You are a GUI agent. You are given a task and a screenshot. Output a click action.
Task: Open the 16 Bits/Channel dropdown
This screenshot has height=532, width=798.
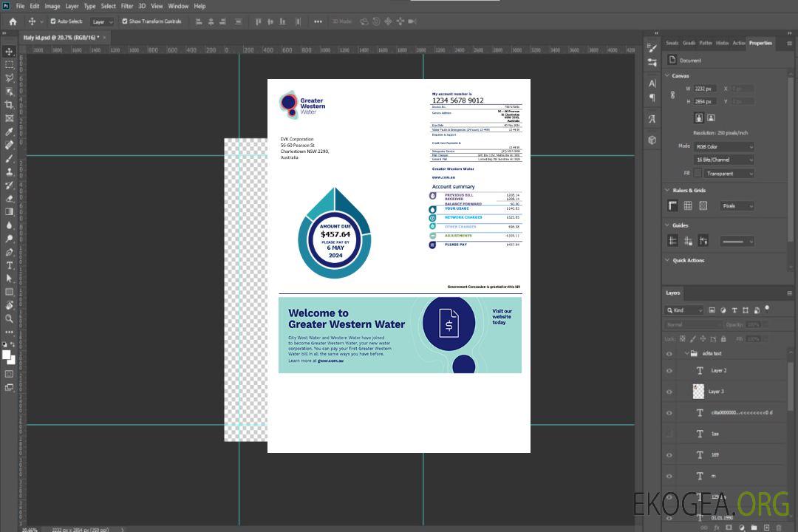(723, 160)
